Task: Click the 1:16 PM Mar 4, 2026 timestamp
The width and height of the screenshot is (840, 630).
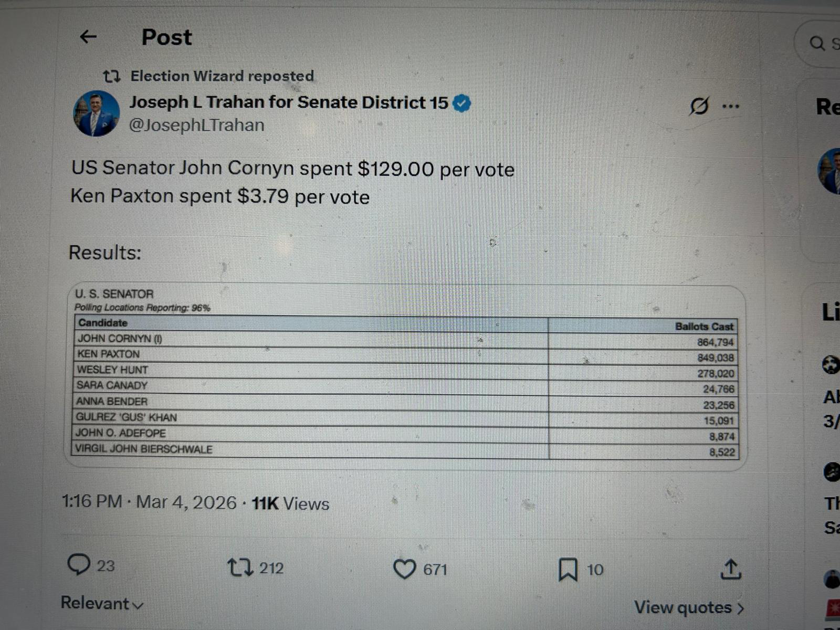Action: click(x=149, y=502)
